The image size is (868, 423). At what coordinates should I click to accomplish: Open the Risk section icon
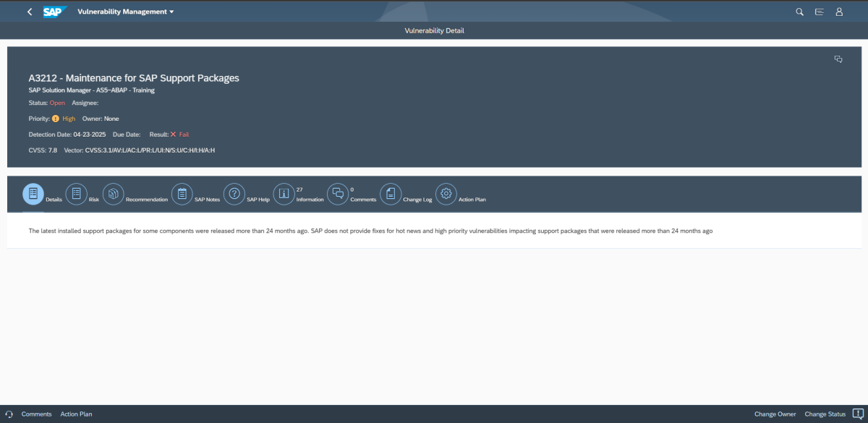click(77, 194)
